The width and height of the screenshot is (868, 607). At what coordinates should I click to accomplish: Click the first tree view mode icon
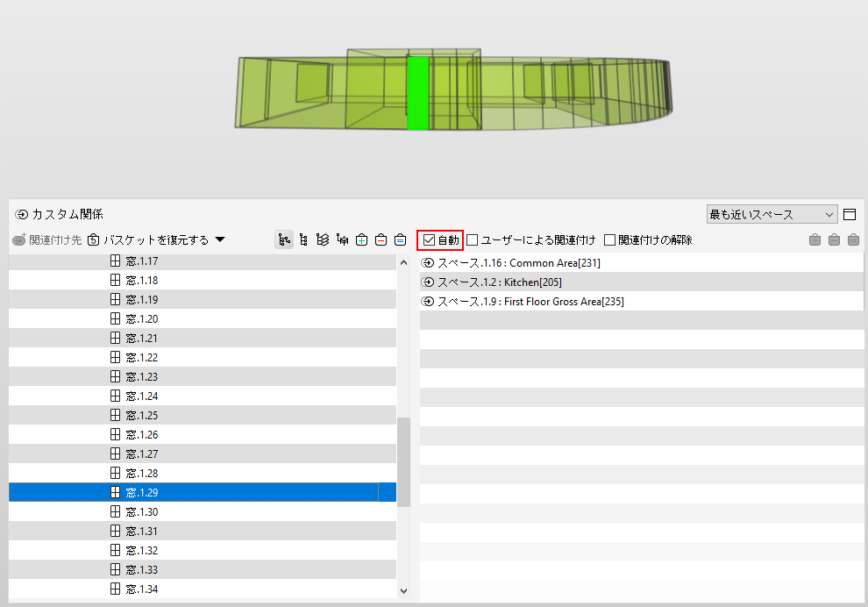284,239
